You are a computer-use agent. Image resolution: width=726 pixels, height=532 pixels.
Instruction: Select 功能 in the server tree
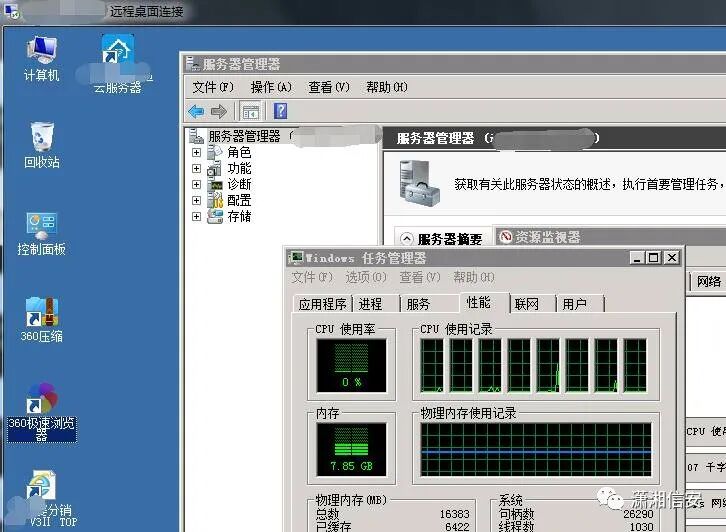tap(239, 169)
